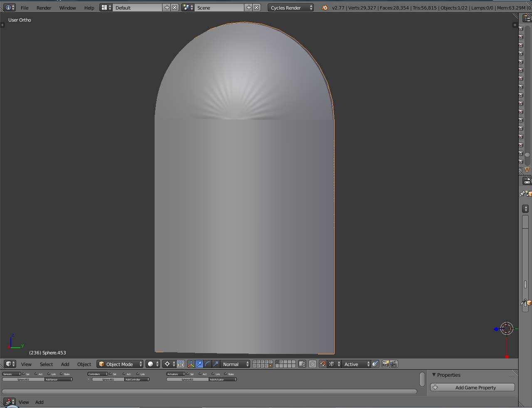Open the 3D View Object menu
The image size is (532, 408).
[84, 364]
